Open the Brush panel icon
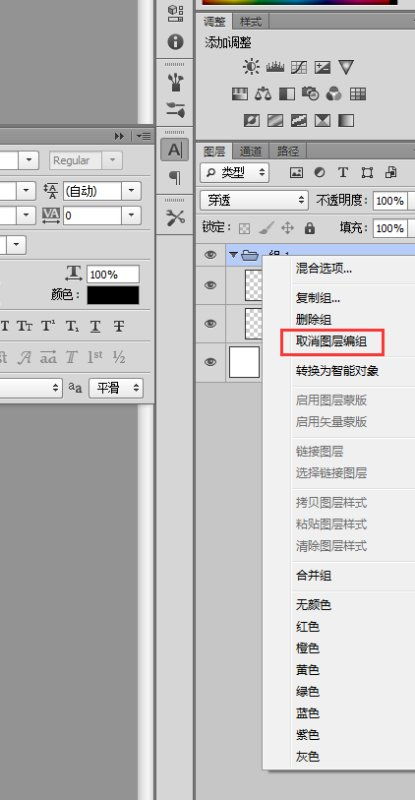Viewport: 415px width, 800px height. pos(175,109)
